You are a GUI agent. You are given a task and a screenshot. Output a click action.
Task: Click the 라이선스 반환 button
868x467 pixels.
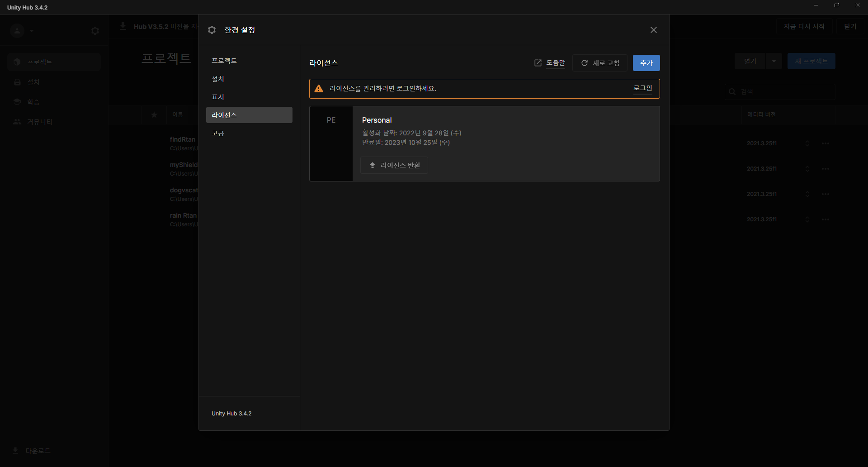(394, 165)
